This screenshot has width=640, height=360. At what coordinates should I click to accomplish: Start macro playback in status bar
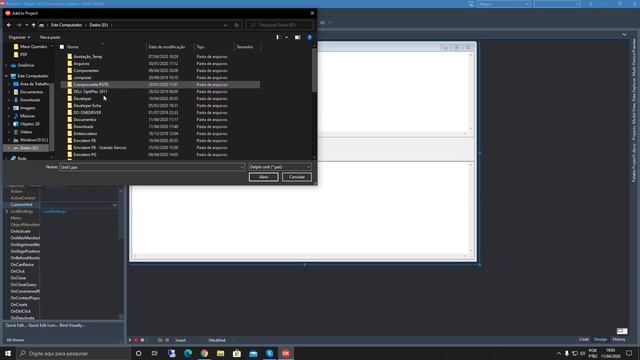pos(130,340)
